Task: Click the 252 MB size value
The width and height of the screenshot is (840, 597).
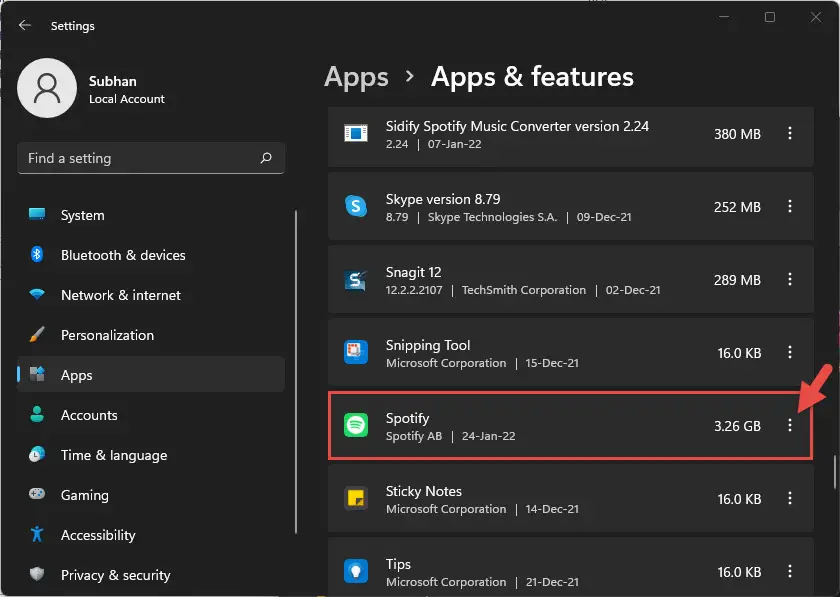Action: pyautogui.click(x=737, y=207)
